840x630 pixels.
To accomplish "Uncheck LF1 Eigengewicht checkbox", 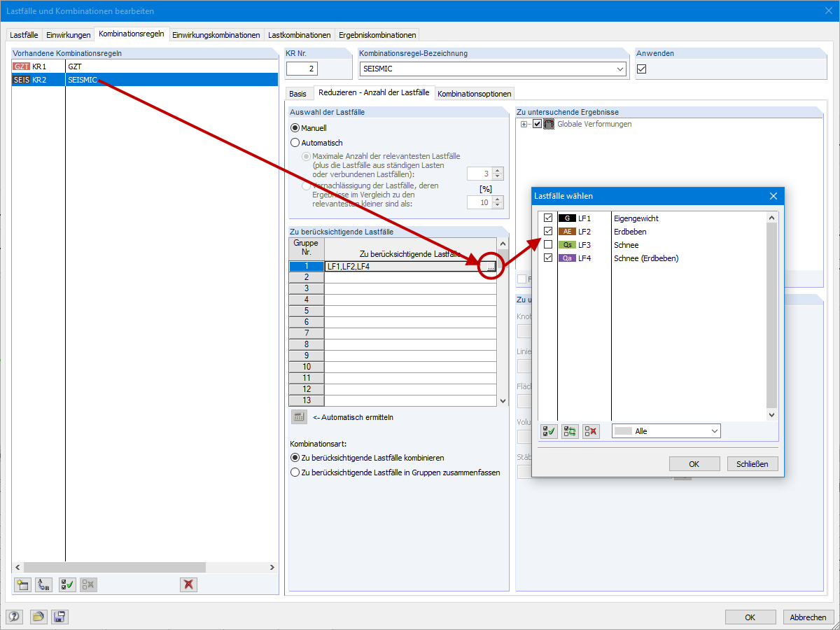I will 548,218.
